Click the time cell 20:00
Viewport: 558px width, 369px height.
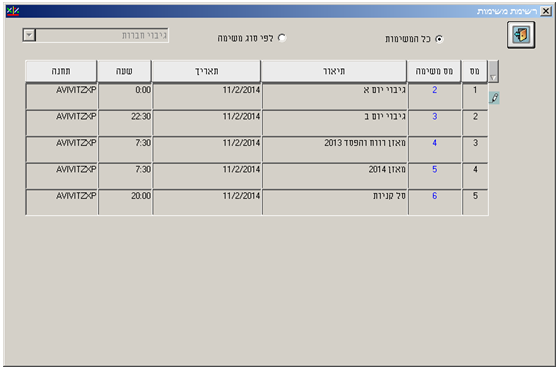(125, 202)
